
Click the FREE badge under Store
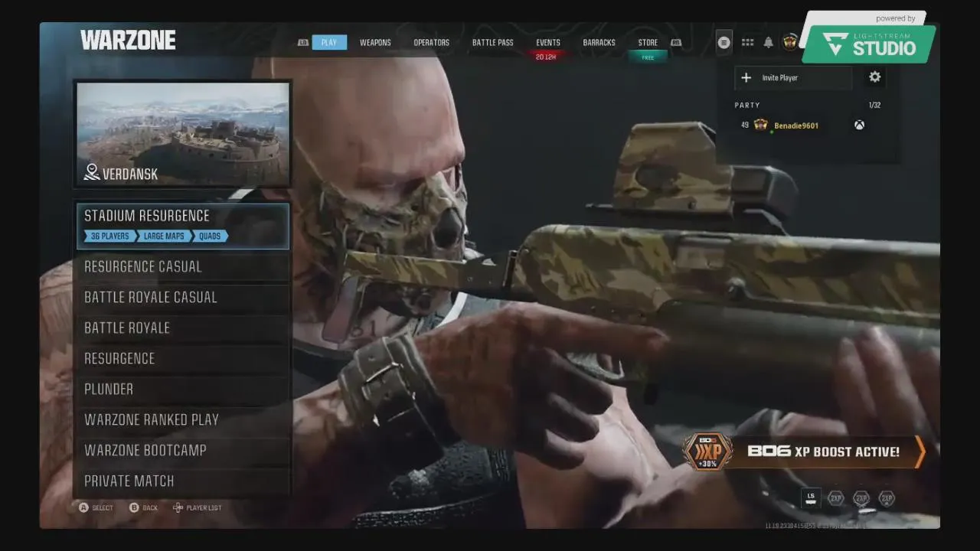coord(648,57)
